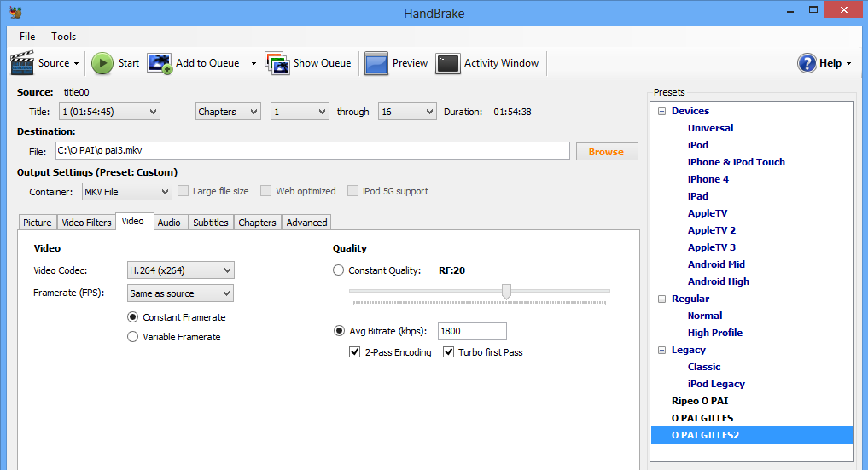Select the High Profile preset
868x470 pixels.
pyautogui.click(x=715, y=333)
